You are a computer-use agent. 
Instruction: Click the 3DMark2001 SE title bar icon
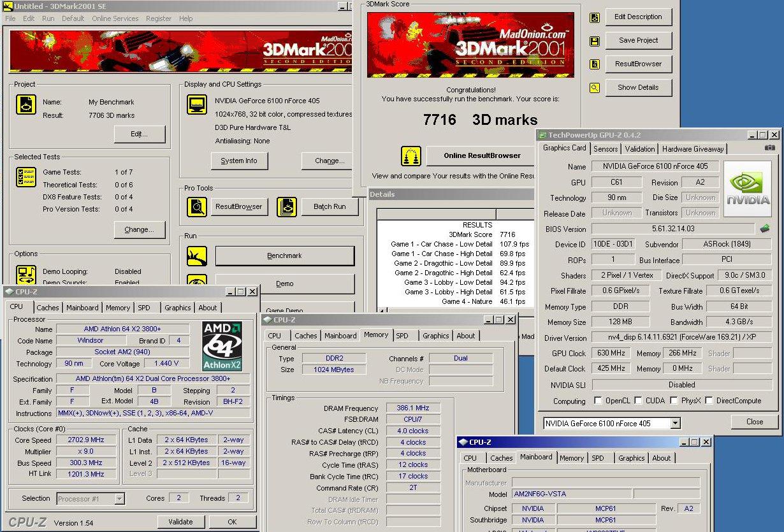coord(8,6)
